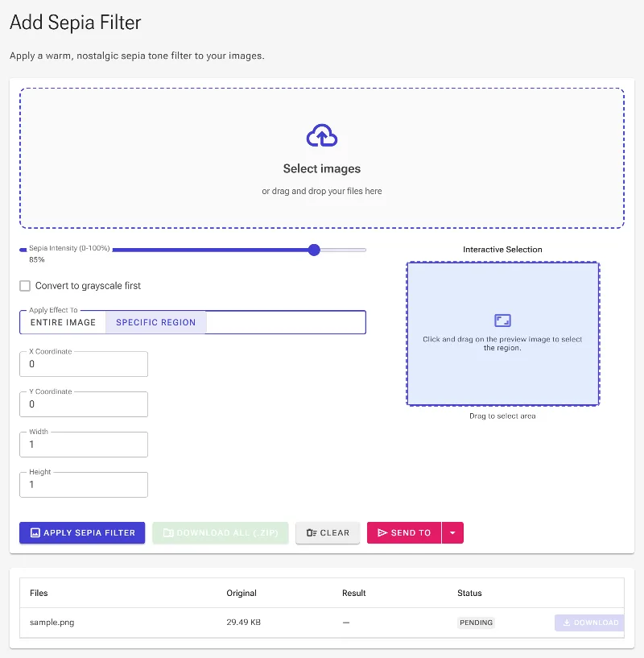Viewport: 644px width, 658px height.
Task: Select the Entire Image option
Action: [x=63, y=322]
